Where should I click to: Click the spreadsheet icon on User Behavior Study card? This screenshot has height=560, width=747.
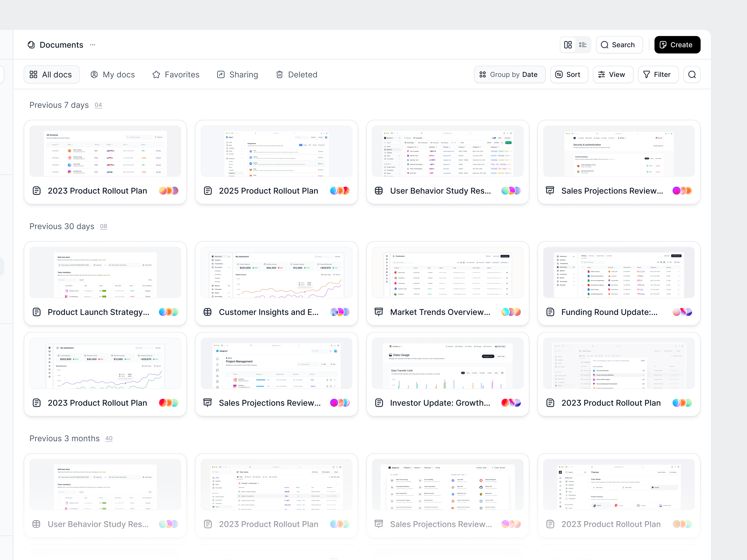pyautogui.click(x=379, y=190)
